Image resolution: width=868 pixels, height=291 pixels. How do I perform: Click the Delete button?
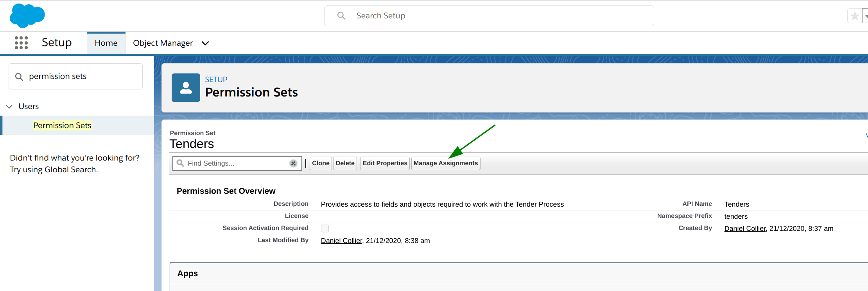345,163
